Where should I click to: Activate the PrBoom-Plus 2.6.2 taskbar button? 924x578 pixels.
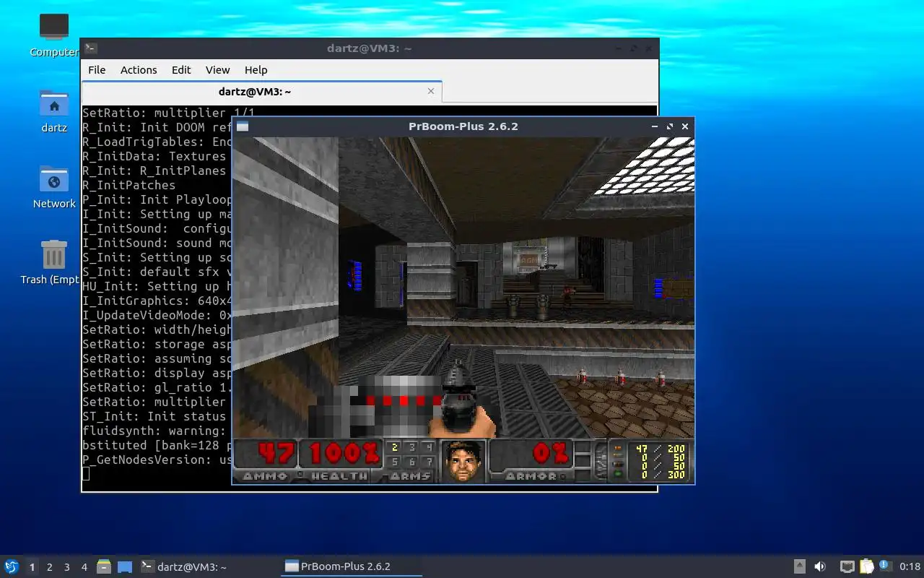point(351,566)
